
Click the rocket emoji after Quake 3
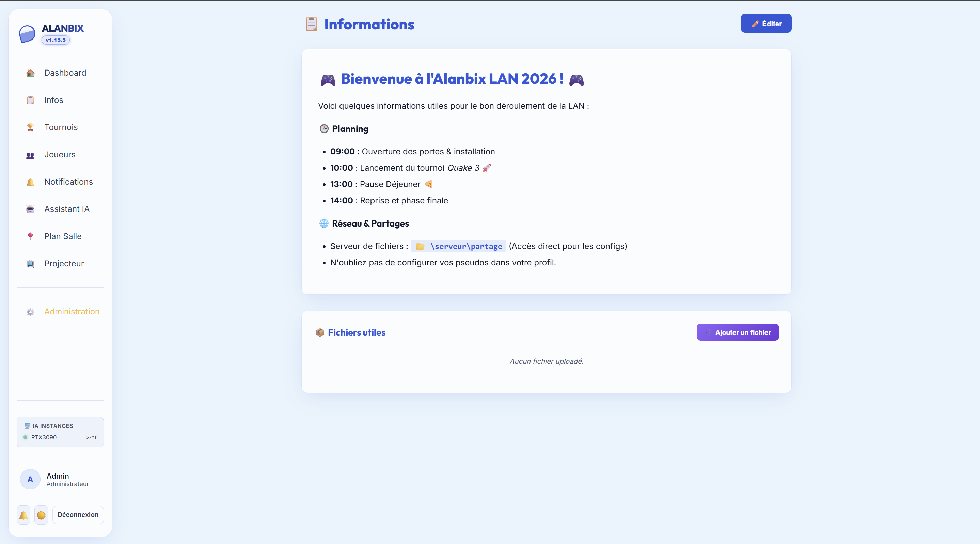click(487, 168)
